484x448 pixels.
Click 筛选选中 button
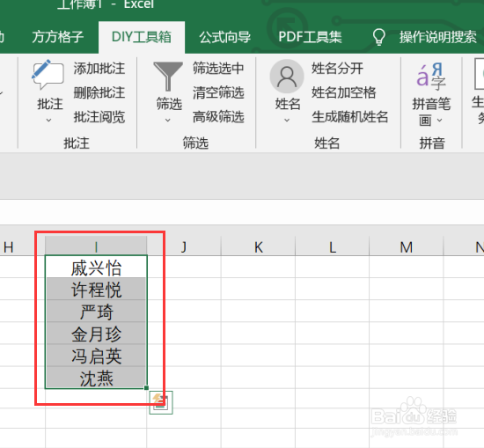[218, 69]
